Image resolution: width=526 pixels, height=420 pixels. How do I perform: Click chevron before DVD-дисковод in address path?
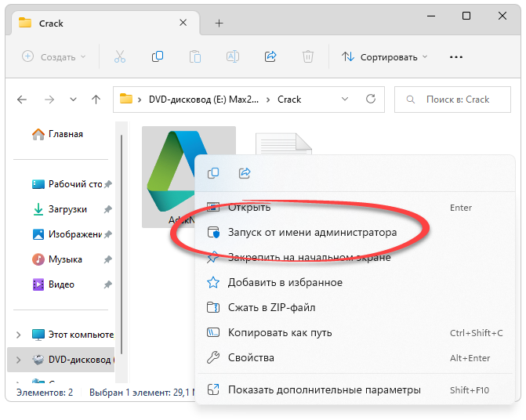tap(140, 100)
